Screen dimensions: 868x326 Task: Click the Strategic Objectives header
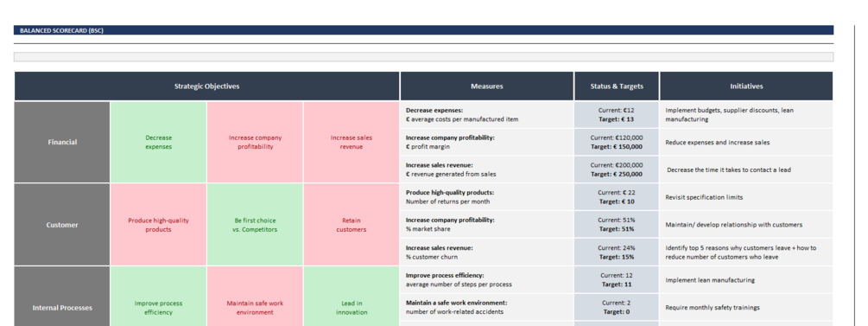tap(206, 86)
